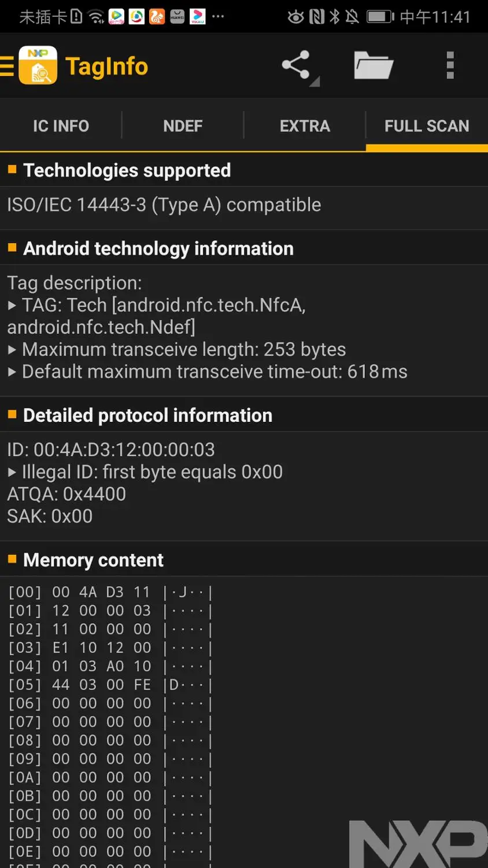Open the three-dot overflow menu
Screen dimensions: 488x868
[450, 65]
